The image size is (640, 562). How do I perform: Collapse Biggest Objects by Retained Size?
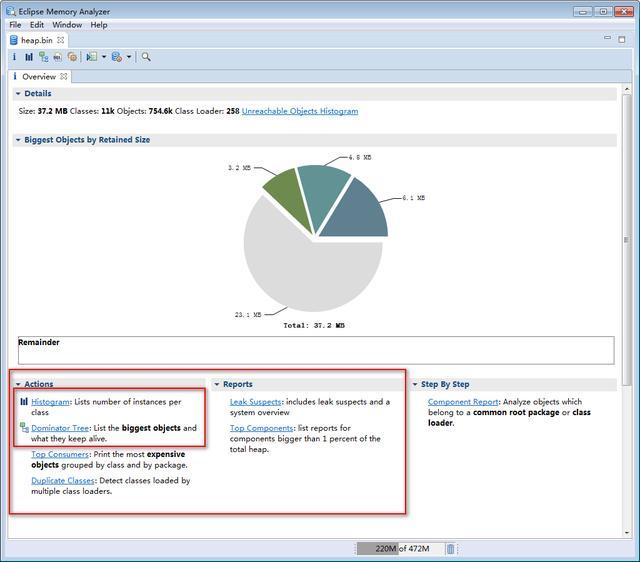click(18, 140)
